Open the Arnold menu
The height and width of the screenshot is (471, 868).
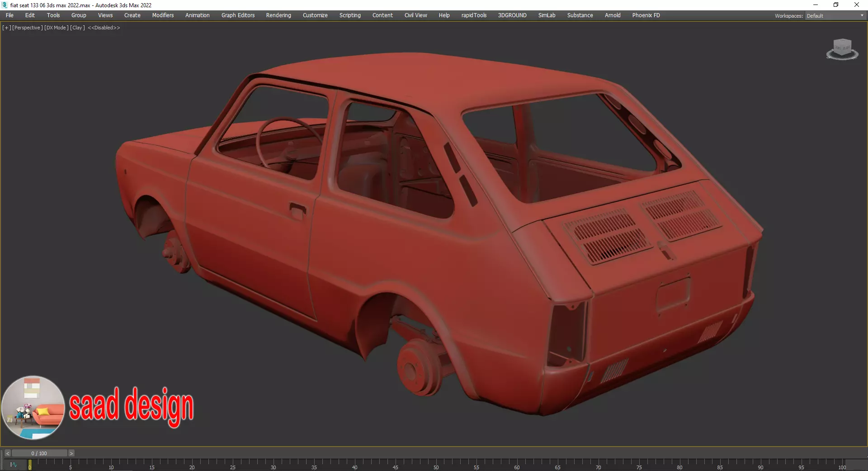point(613,15)
